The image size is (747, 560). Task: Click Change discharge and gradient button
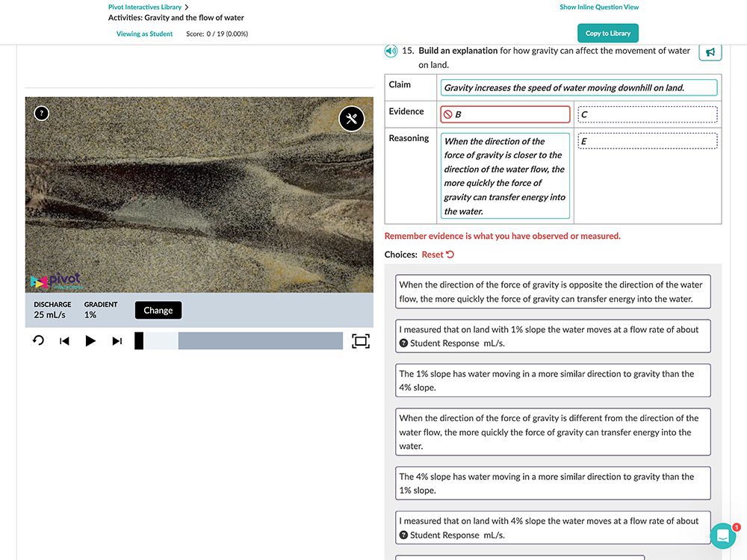pos(158,311)
